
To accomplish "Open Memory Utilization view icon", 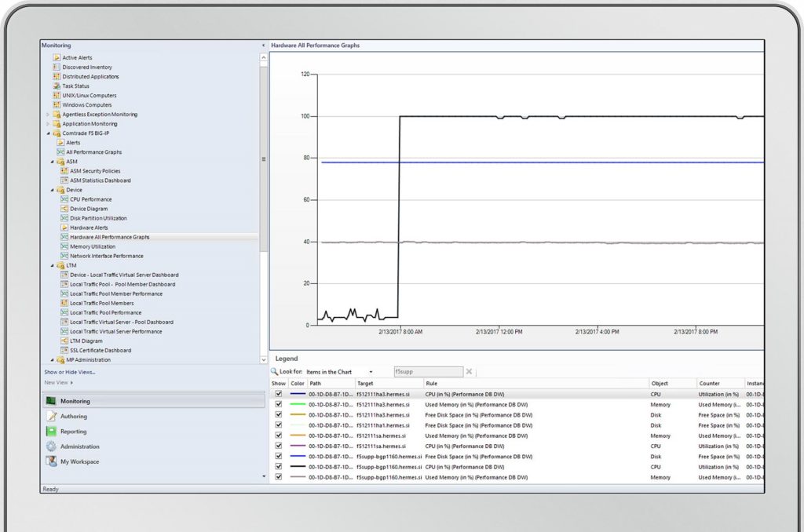I will click(64, 246).
